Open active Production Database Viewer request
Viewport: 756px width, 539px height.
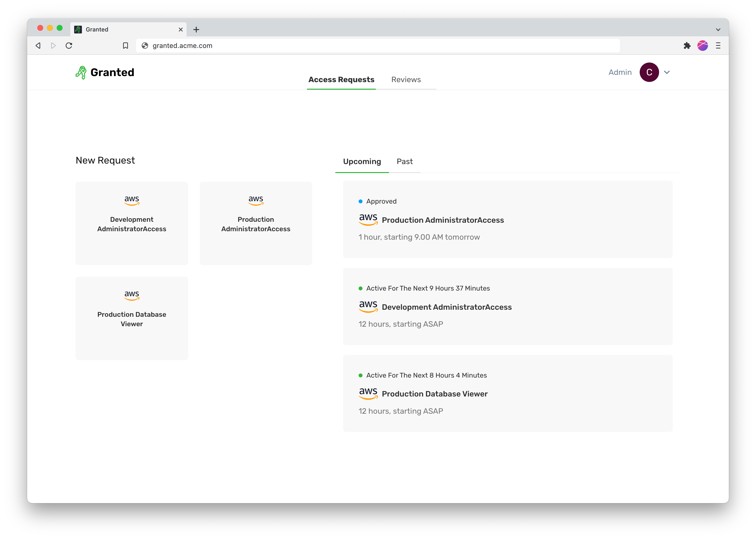(x=507, y=393)
